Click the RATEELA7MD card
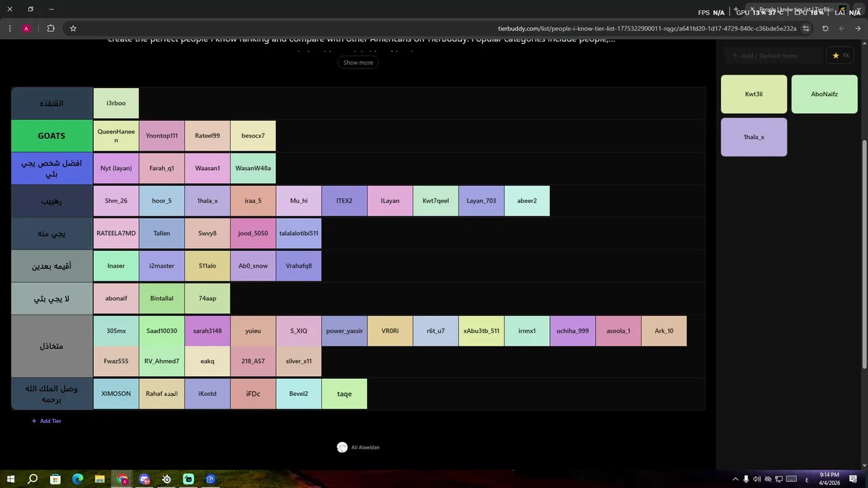The height and width of the screenshot is (488, 868). (116, 233)
